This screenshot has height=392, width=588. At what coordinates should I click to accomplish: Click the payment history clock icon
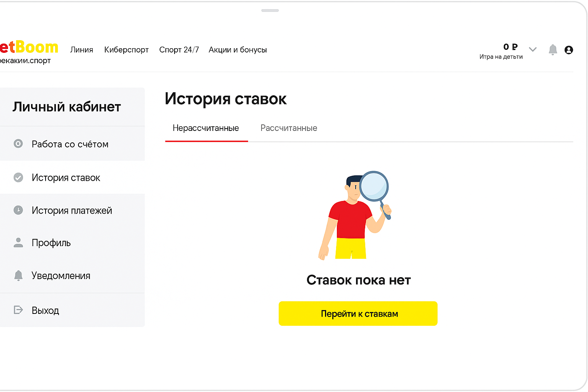pyautogui.click(x=18, y=210)
